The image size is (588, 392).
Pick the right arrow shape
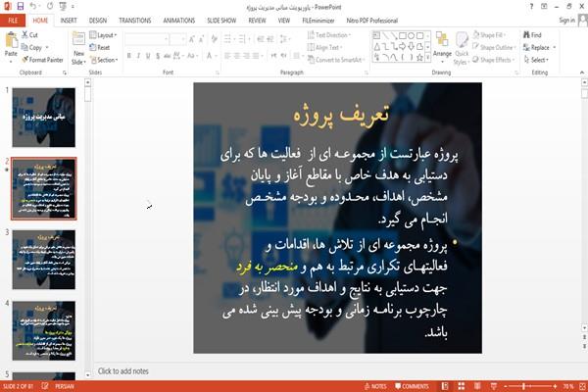tap(403, 46)
